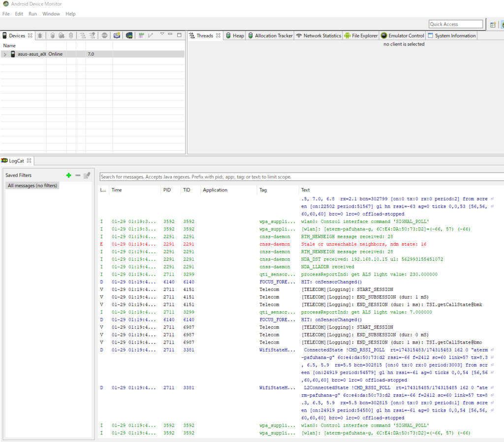Click the Screen Capture camera icon
The height and width of the screenshot is (442, 504).
point(117,35)
